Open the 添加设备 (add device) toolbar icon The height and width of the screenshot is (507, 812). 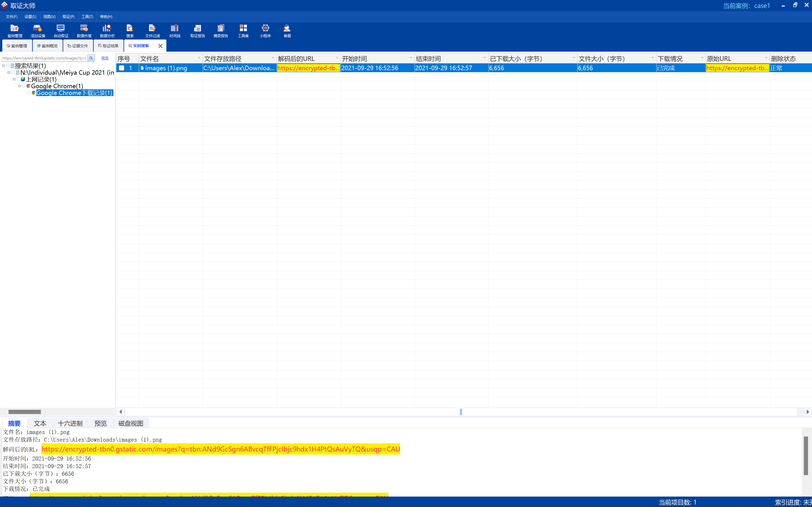38,30
